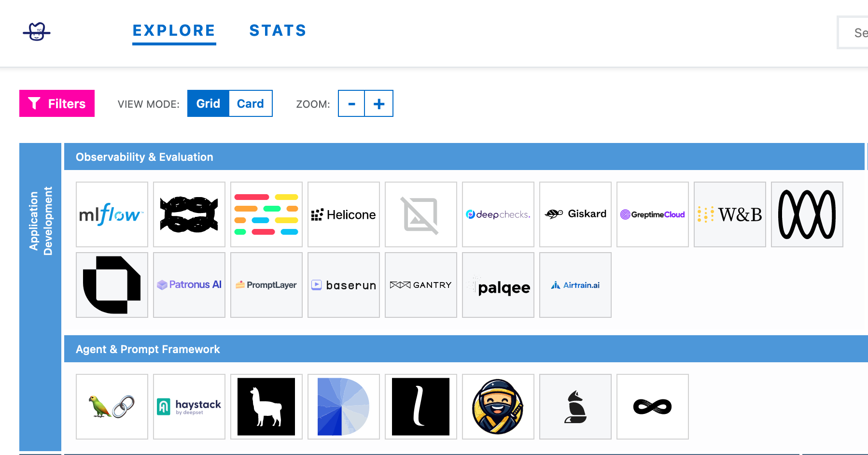Open the triple-oval loops logo tile

(x=807, y=214)
